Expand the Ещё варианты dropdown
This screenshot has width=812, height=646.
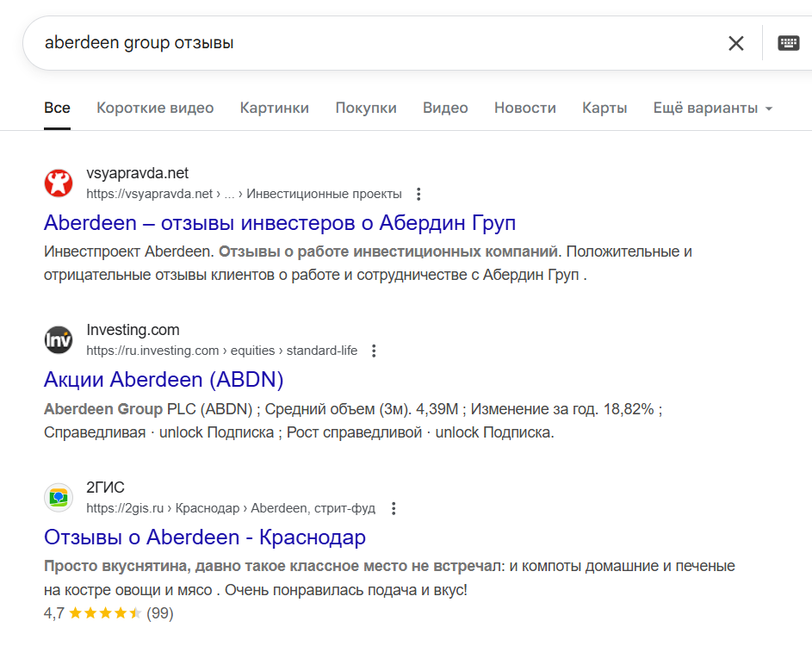click(713, 108)
